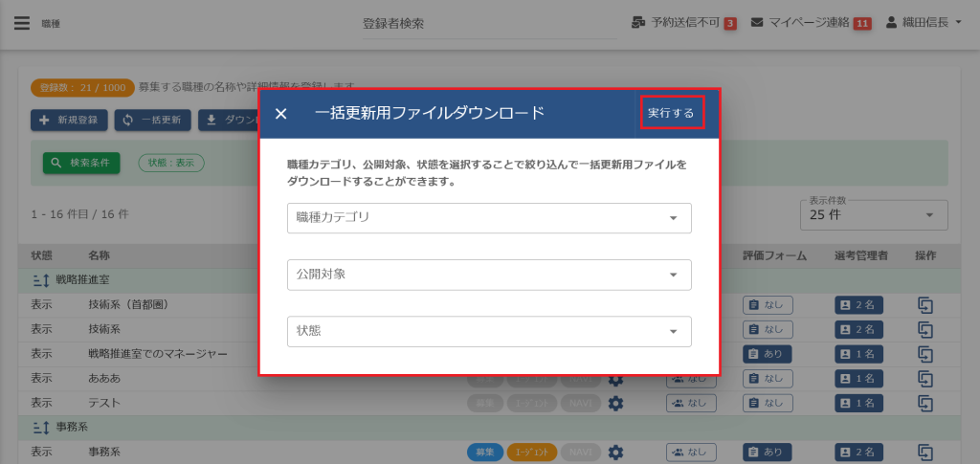Open the hamburger navigation menu
Screen dimensions: 980x464
pyautogui.click(x=22, y=23)
